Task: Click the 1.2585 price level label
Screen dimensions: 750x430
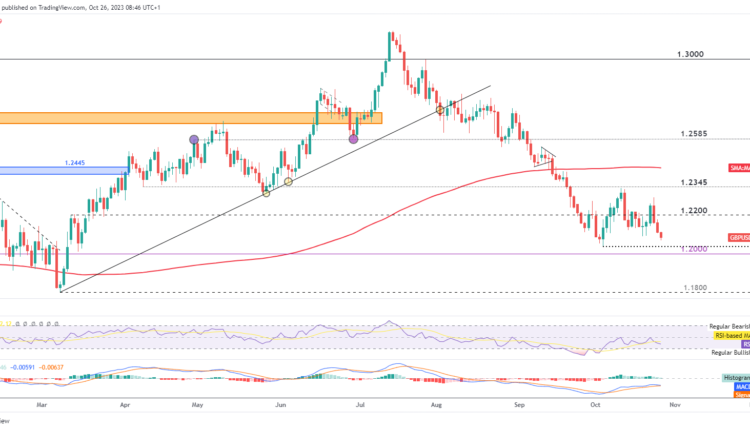Action: [x=694, y=134]
